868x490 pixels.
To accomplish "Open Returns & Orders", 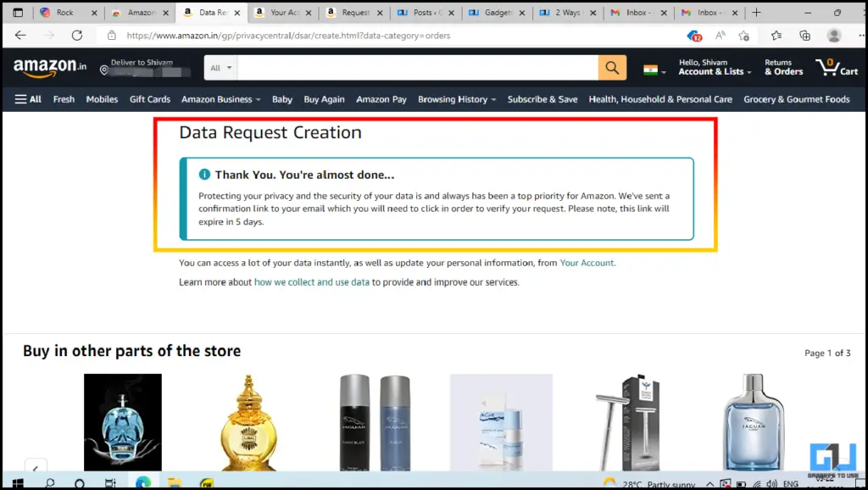I will pyautogui.click(x=784, y=68).
